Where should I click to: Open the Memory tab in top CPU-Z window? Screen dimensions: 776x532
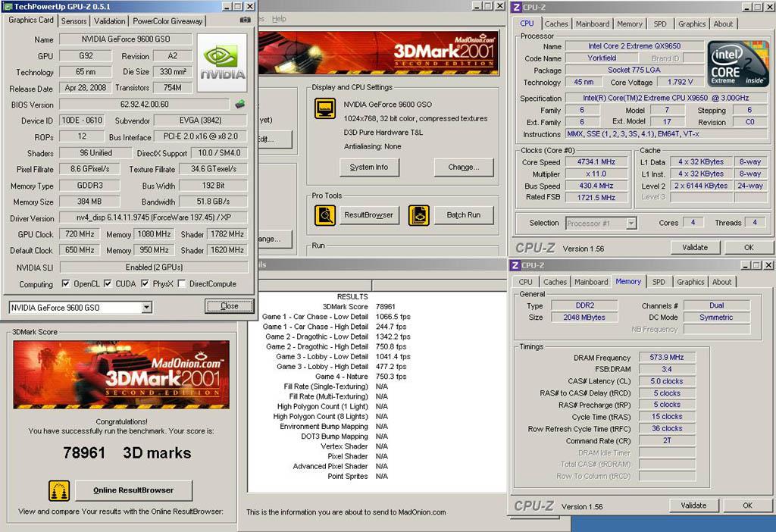pyautogui.click(x=630, y=23)
